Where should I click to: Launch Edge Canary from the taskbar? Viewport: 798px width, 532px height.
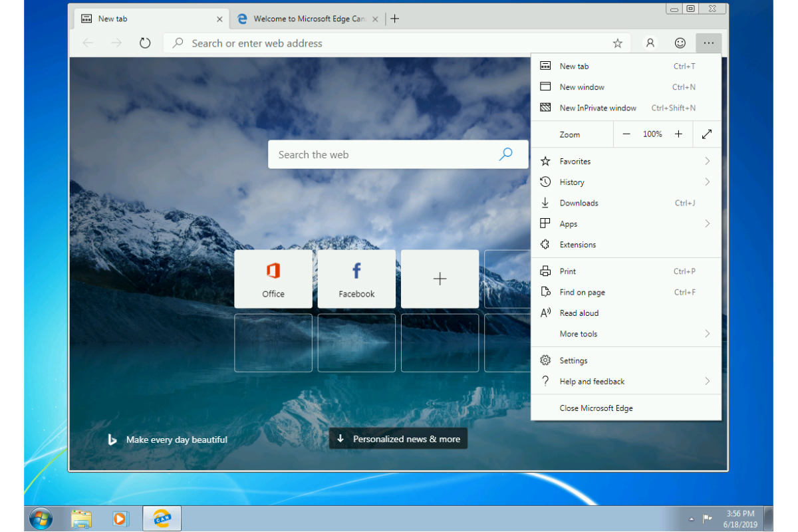pos(161,519)
